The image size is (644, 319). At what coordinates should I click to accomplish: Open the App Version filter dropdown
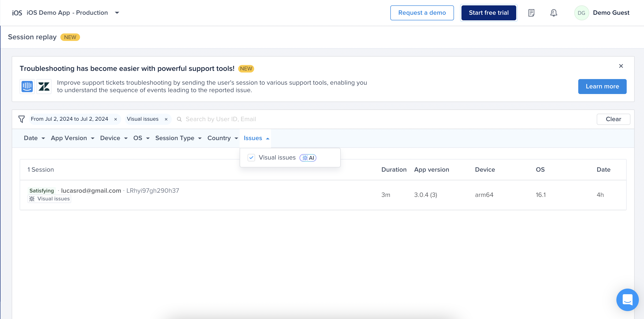pyautogui.click(x=73, y=138)
